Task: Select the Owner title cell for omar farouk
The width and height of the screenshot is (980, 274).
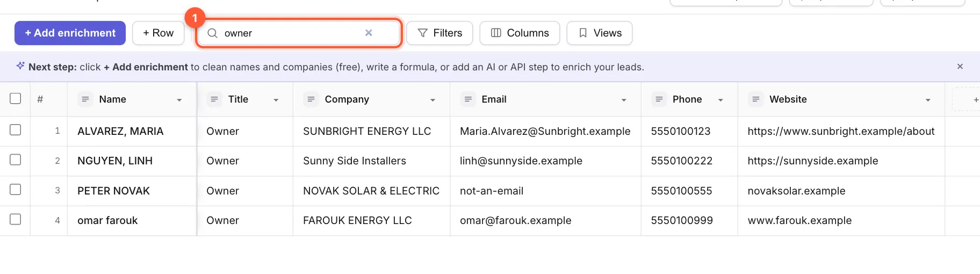Action: click(x=245, y=221)
